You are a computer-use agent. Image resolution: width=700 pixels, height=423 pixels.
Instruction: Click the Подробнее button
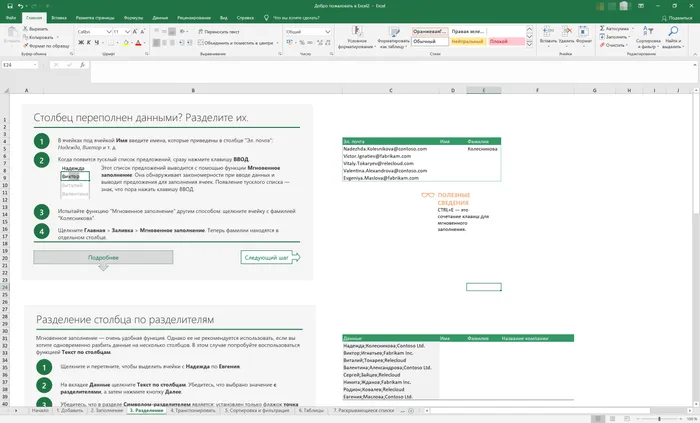tap(103, 257)
